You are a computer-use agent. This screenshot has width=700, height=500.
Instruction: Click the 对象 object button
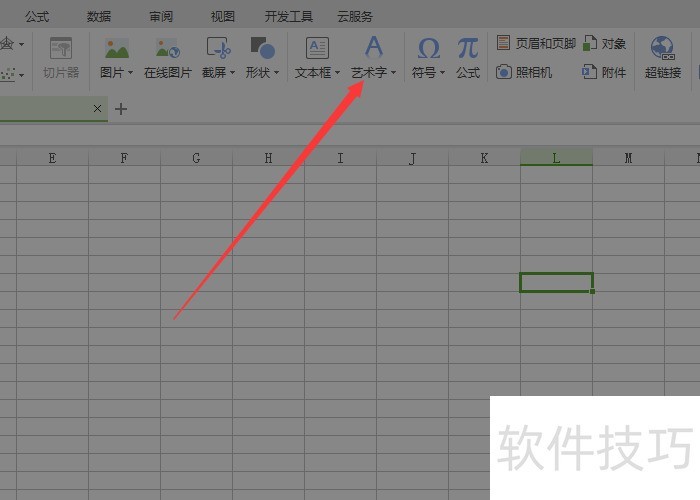tap(604, 43)
